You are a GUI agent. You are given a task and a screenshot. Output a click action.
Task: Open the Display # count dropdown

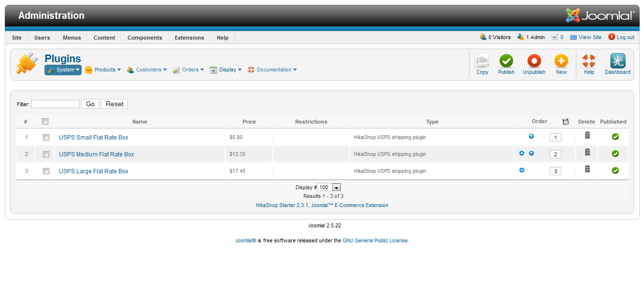click(x=329, y=187)
